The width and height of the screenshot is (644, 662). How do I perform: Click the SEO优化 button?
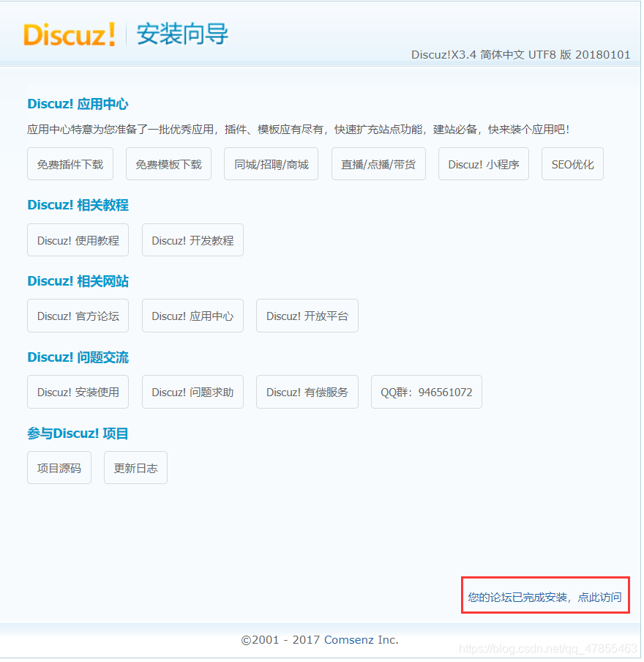[x=574, y=164]
